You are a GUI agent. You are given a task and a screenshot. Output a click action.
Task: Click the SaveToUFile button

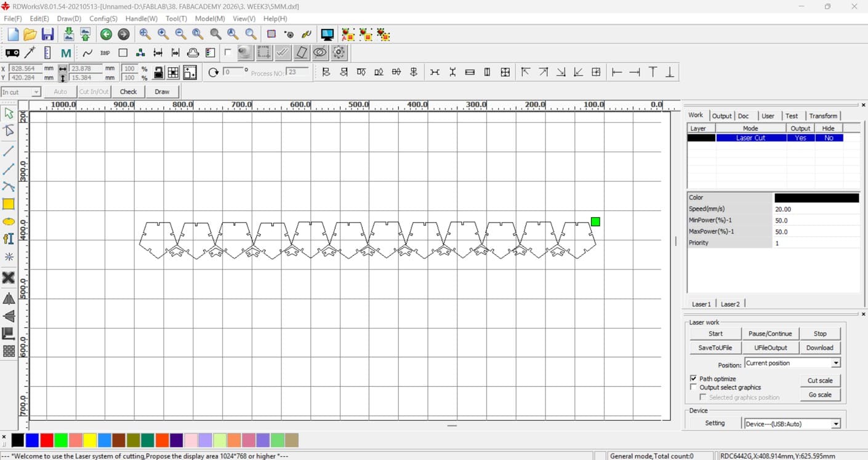coord(715,347)
